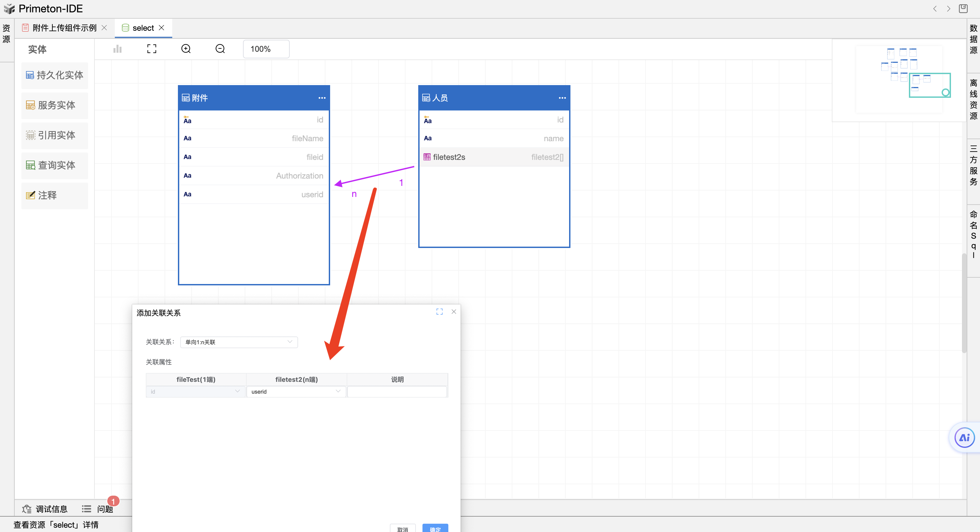Select the 持久化实体 palette item
The width and height of the screenshot is (980, 532).
click(55, 75)
